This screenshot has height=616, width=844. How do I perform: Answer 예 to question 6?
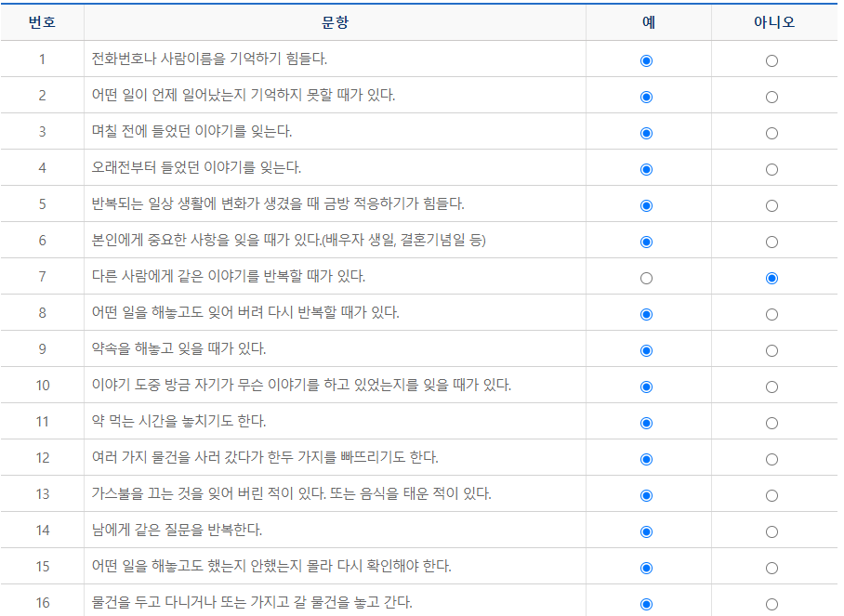pos(646,242)
